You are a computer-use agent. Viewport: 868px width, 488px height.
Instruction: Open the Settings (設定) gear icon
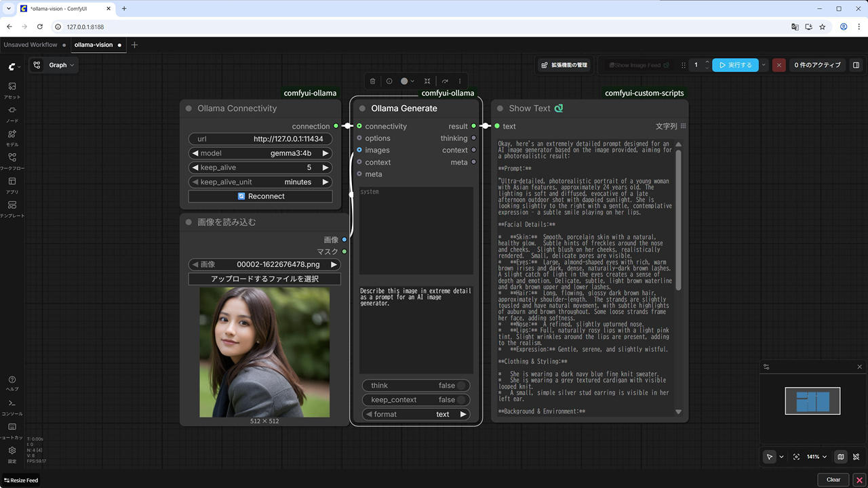12,453
